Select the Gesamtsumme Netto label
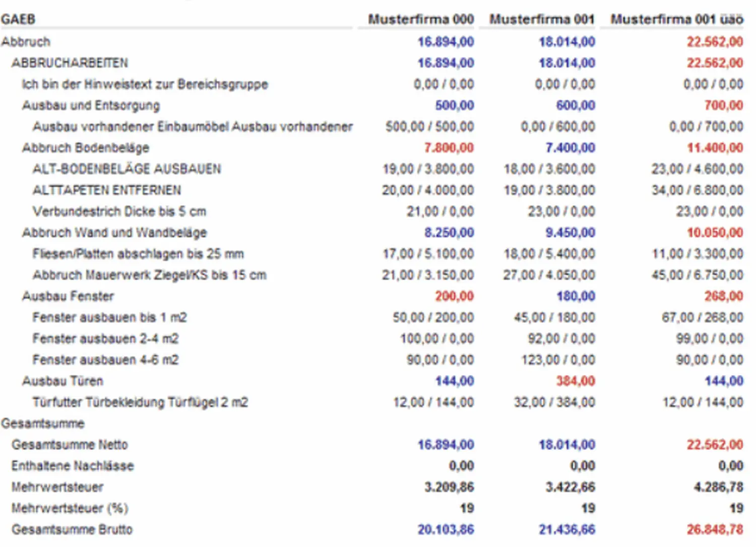This screenshot has height=547, width=756. 70,445
